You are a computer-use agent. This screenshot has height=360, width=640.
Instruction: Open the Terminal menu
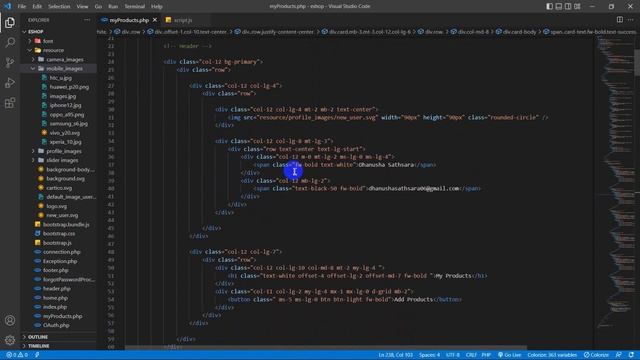pos(134,7)
